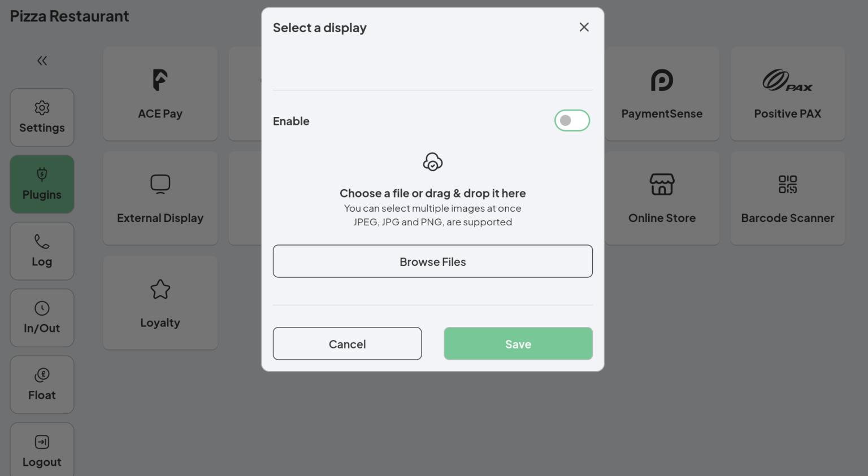Save the display settings
The image size is (868, 476).
tap(518, 343)
